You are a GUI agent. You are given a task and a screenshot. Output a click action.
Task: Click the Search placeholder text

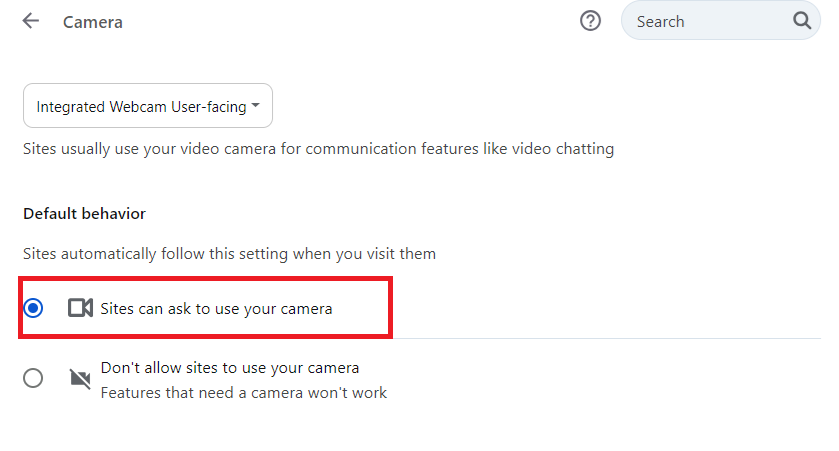point(661,21)
